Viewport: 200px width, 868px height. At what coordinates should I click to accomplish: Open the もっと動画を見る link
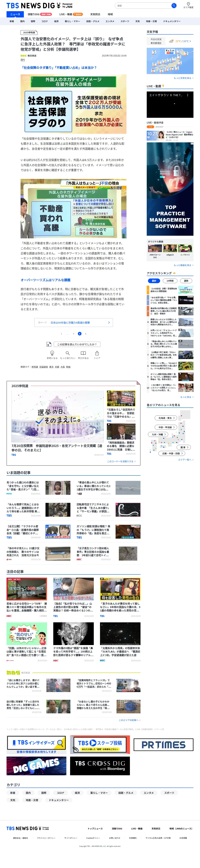coord(183,265)
